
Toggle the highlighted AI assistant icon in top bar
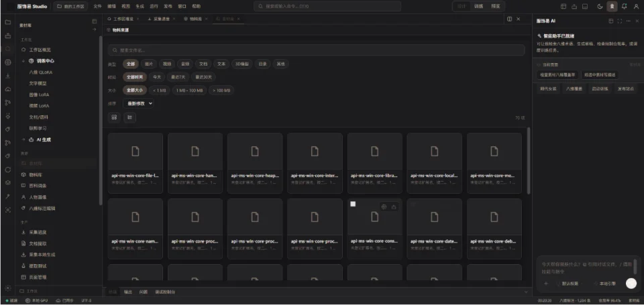point(612,7)
